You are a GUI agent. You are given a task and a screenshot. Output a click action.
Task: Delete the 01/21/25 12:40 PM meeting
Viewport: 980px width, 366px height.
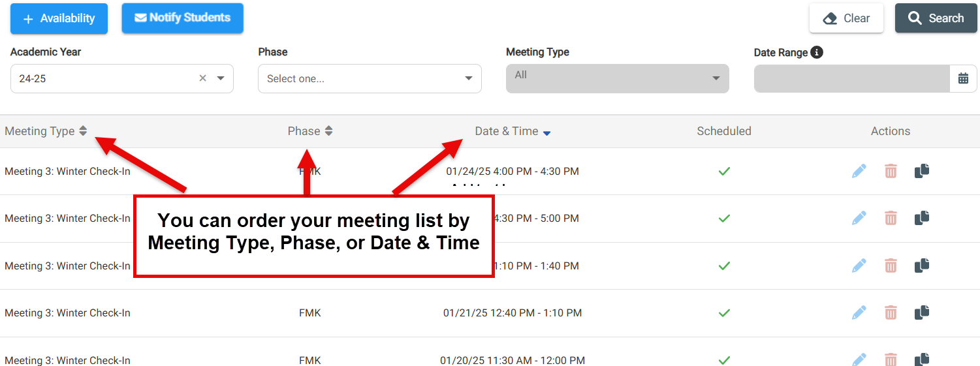[891, 313]
